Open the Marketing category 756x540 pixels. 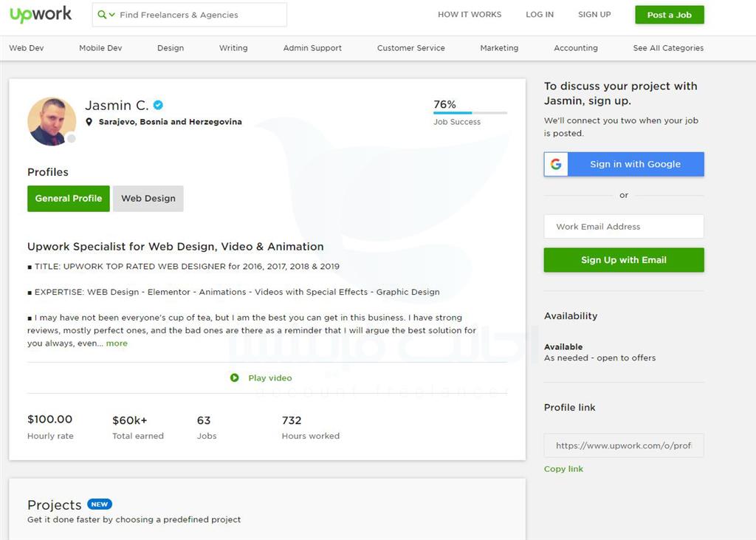(499, 48)
